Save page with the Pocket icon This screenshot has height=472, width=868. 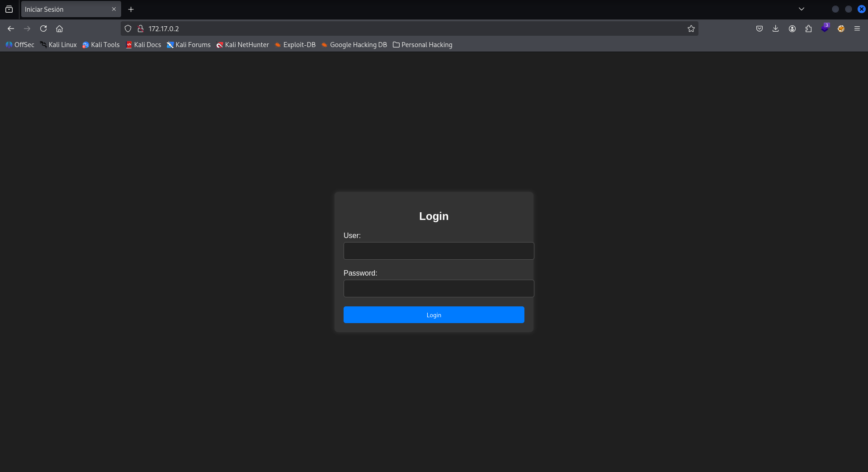point(759,28)
